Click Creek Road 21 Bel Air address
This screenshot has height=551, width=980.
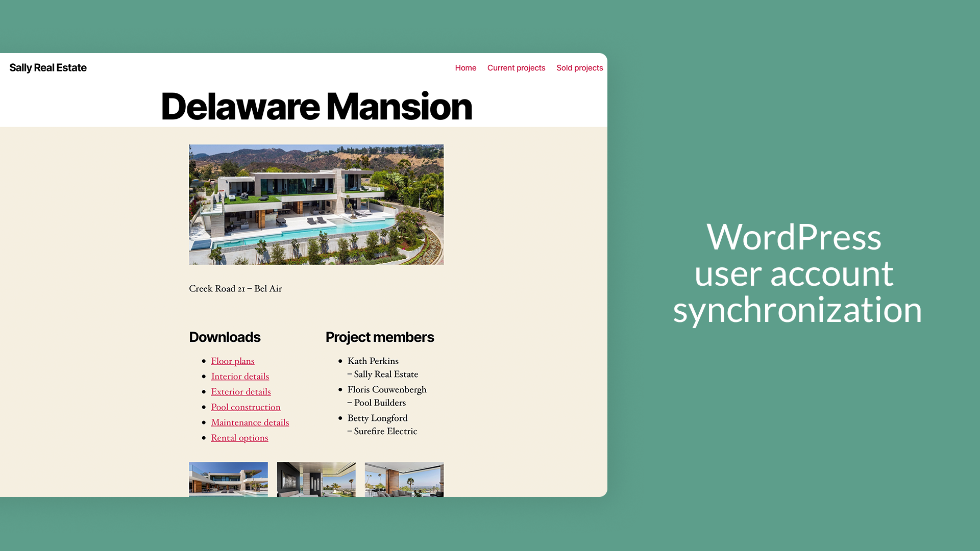click(x=236, y=288)
